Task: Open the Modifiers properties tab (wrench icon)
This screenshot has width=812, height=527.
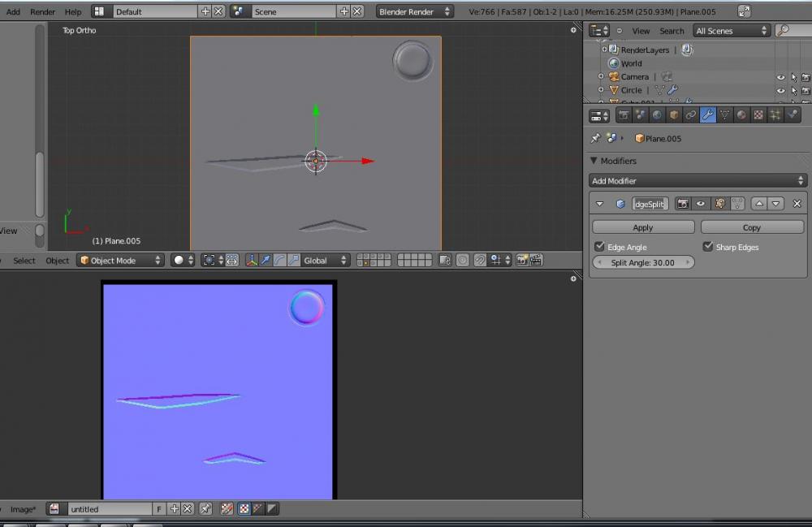Action: click(708, 115)
